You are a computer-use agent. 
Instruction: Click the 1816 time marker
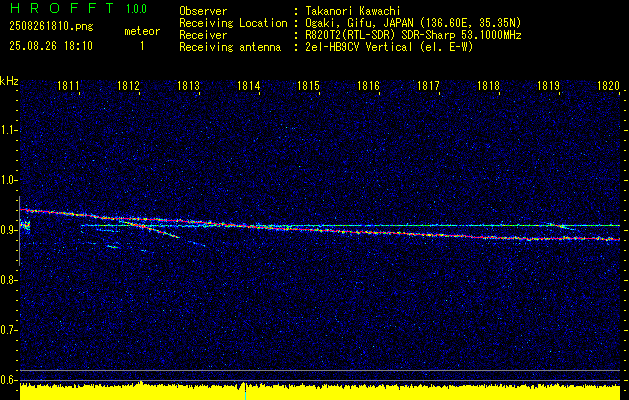[368, 86]
